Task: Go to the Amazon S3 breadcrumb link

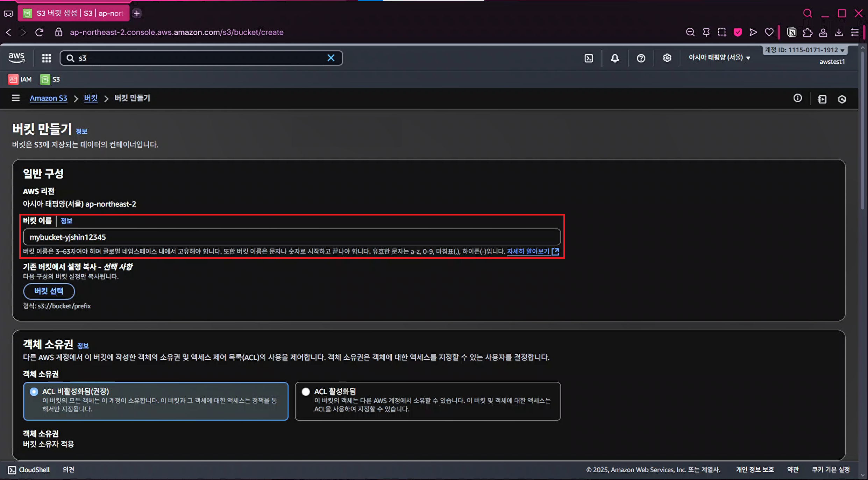Action: coord(48,98)
